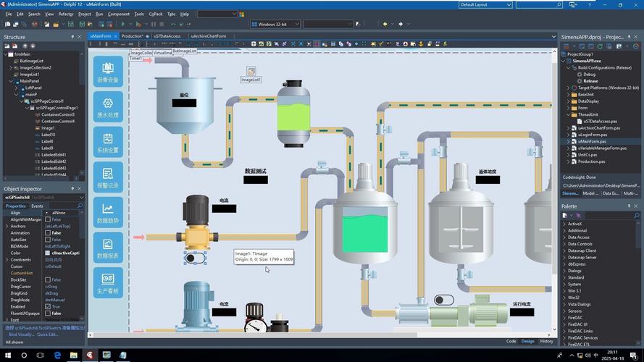Switch to the uS7DataAccess editor tab
This screenshot has height=362, width=644.
167,36
